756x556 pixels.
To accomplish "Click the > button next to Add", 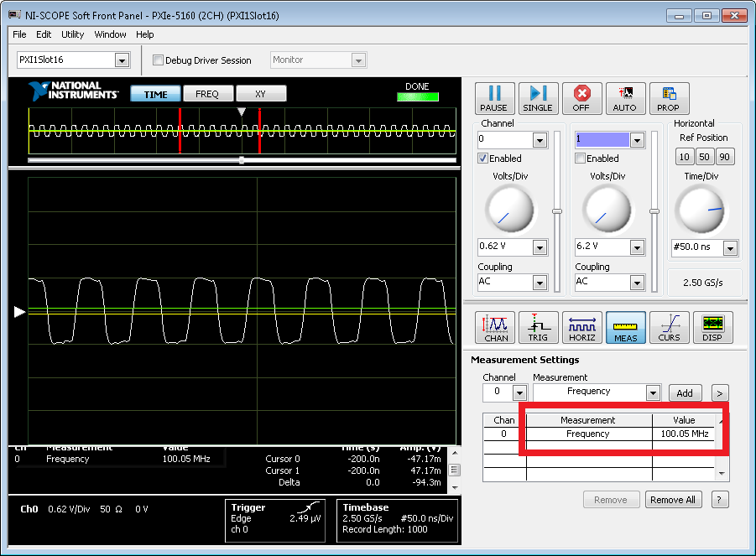I will [720, 393].
